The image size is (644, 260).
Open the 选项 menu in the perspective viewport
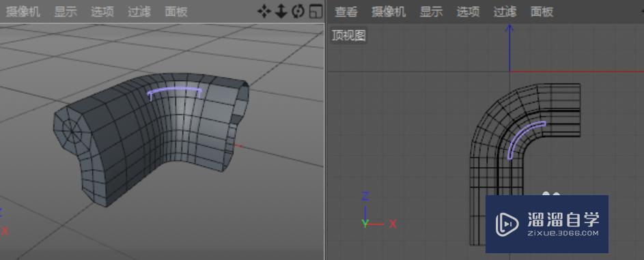[x=102, y=12]
